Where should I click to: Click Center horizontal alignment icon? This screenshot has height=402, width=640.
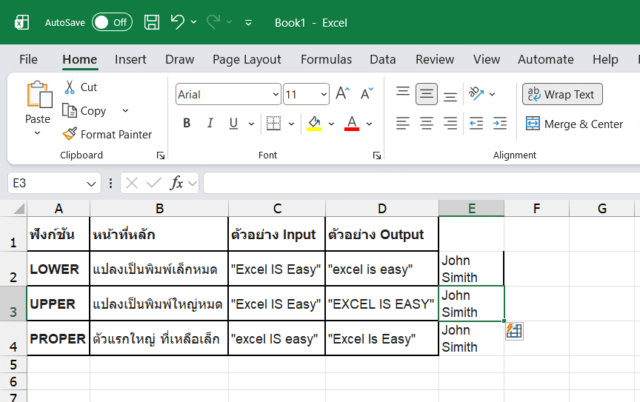[x=427, y=123]
